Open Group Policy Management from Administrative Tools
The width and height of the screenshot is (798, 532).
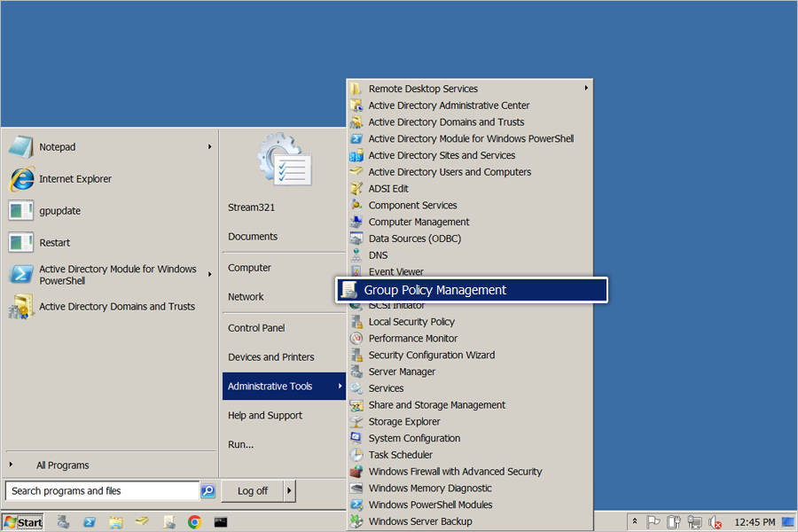point(472,290)
